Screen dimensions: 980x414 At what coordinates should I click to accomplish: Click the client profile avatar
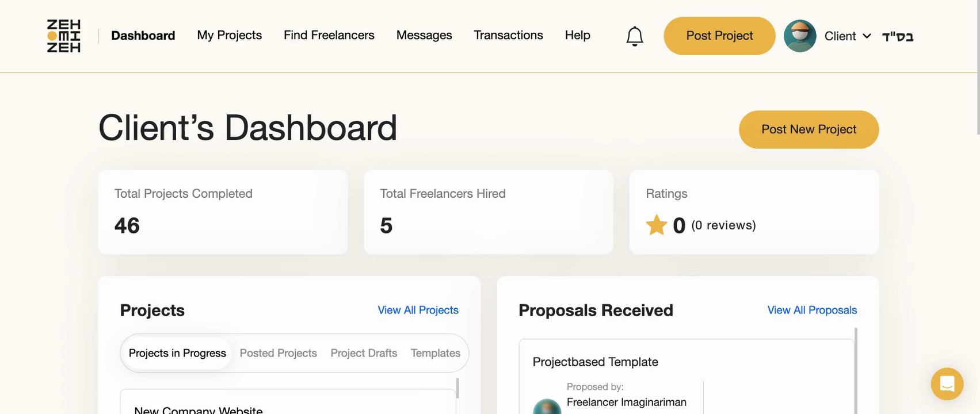[x=800, y=36]
